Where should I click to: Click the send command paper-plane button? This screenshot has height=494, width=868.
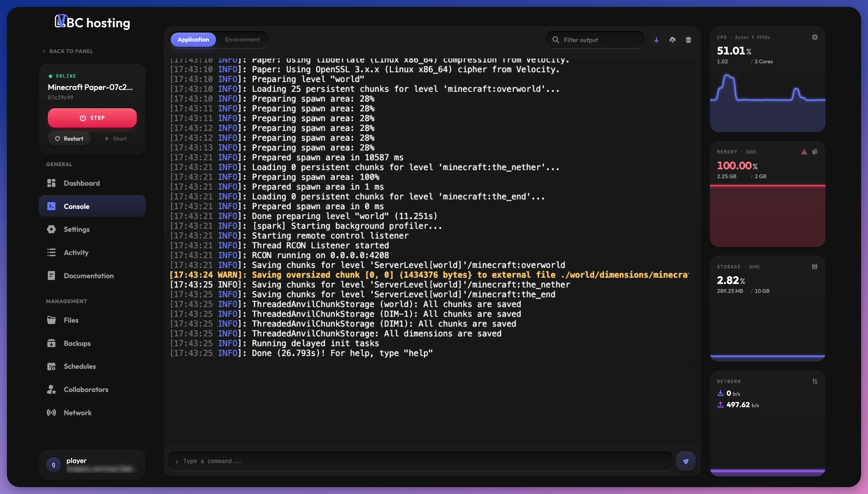pyautogui.click(x=685, y=461)
